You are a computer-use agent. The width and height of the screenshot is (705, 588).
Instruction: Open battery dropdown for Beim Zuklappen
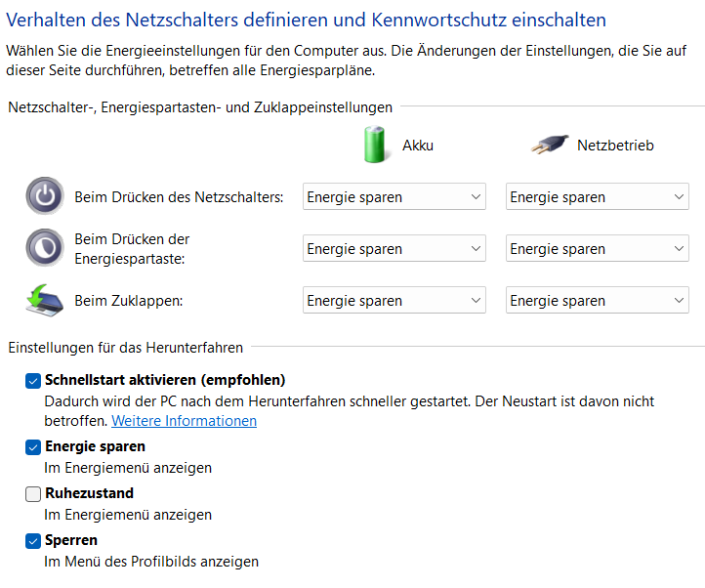(394, 301)
